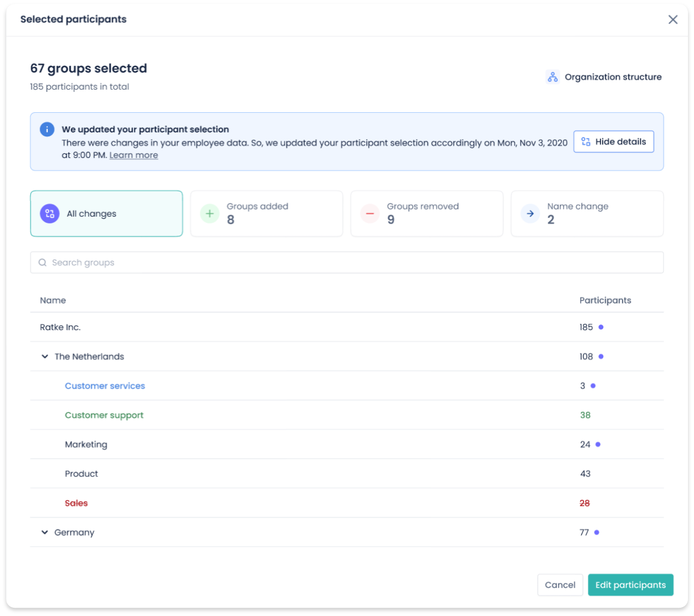Viewport: 694px width, 616px height.
Task: Collapse The Netherlands group
Action: tap(45, 356)
